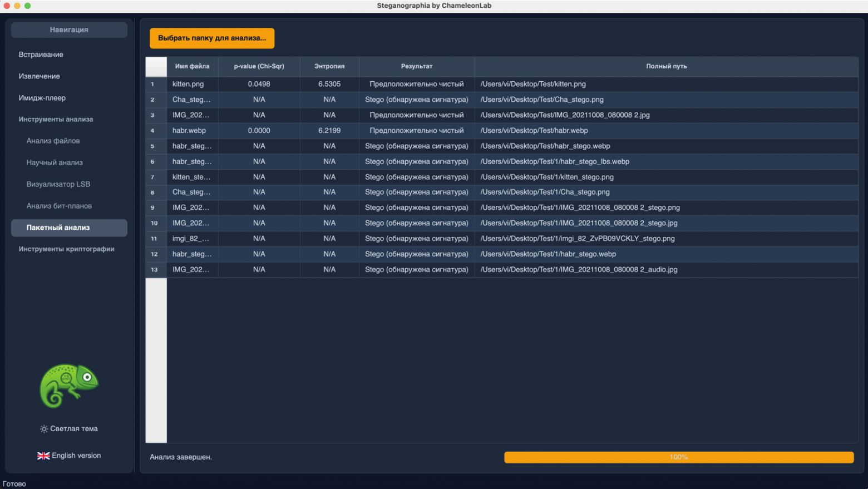The height and width of the screenshot is (489, 868).
Task: Open Анализ бит-планов tool
Action: coord(60,206)
